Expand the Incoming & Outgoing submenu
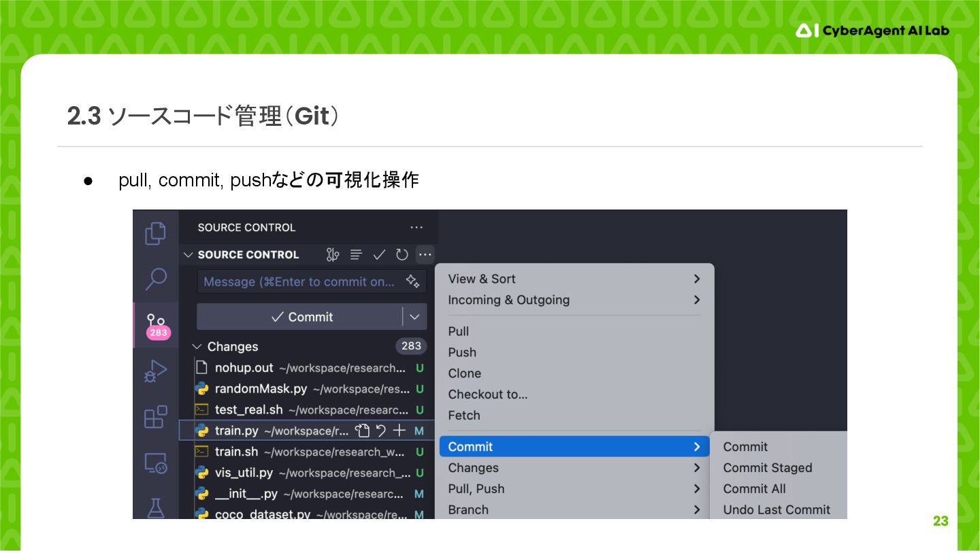The image size is (980, 551). click(x=574, y=300)
